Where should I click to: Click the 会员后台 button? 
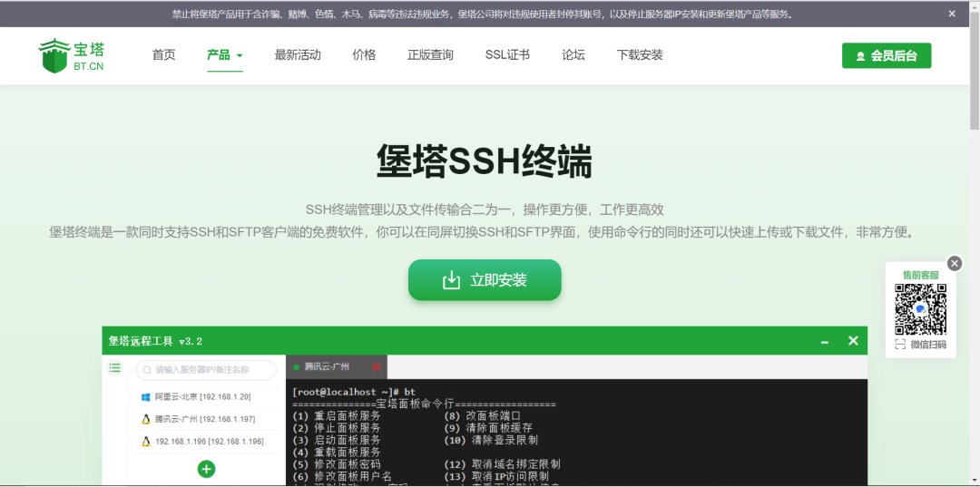click(x=887, y=55)
